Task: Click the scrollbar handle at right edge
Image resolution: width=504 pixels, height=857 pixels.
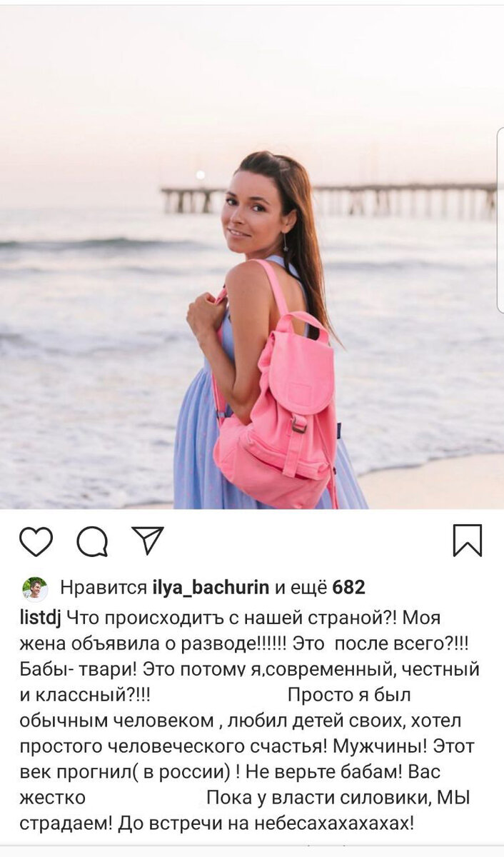Action: click(x=500, y=220)
